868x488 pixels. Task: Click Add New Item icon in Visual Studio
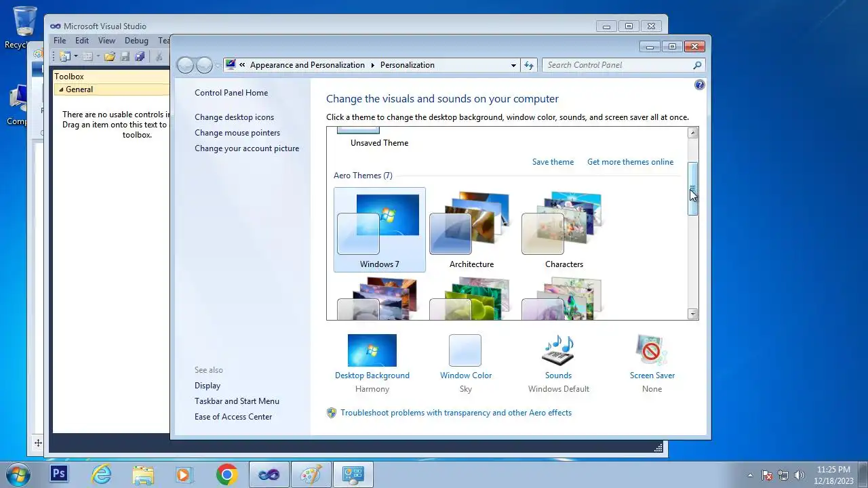[87, 57]
